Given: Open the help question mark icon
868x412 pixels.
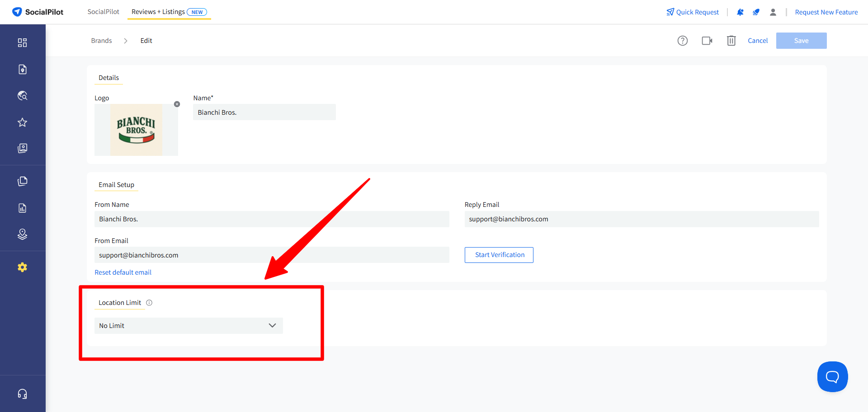Looking at the screenshot, I should coord(683,41).
